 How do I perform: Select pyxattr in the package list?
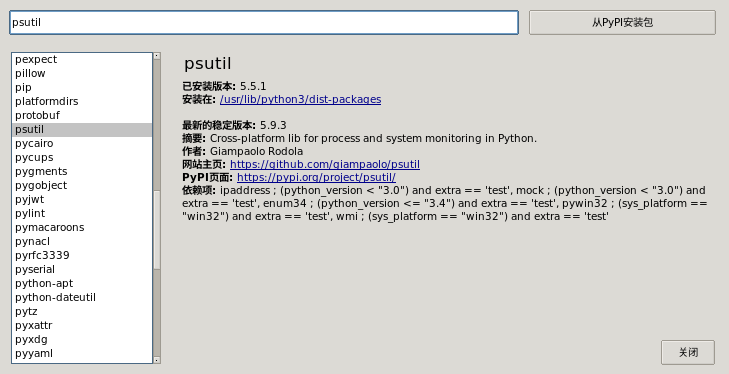82,325
